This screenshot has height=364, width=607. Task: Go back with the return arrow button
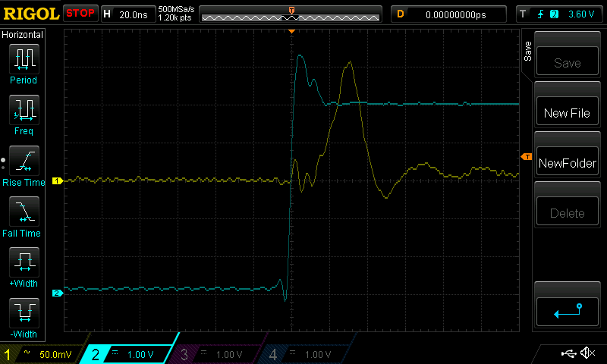coord(567,311)
